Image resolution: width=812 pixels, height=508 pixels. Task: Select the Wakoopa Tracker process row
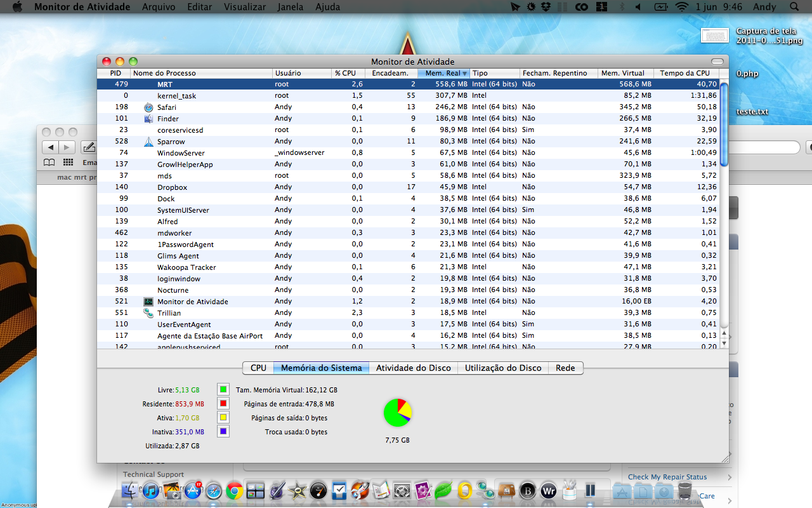[408, 267]
